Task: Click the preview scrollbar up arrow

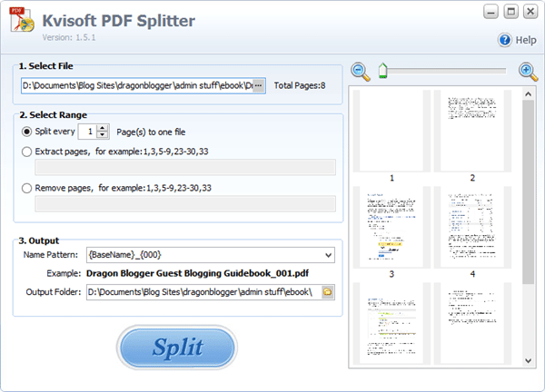Action: pyautogui.click(x=528, y=94)
